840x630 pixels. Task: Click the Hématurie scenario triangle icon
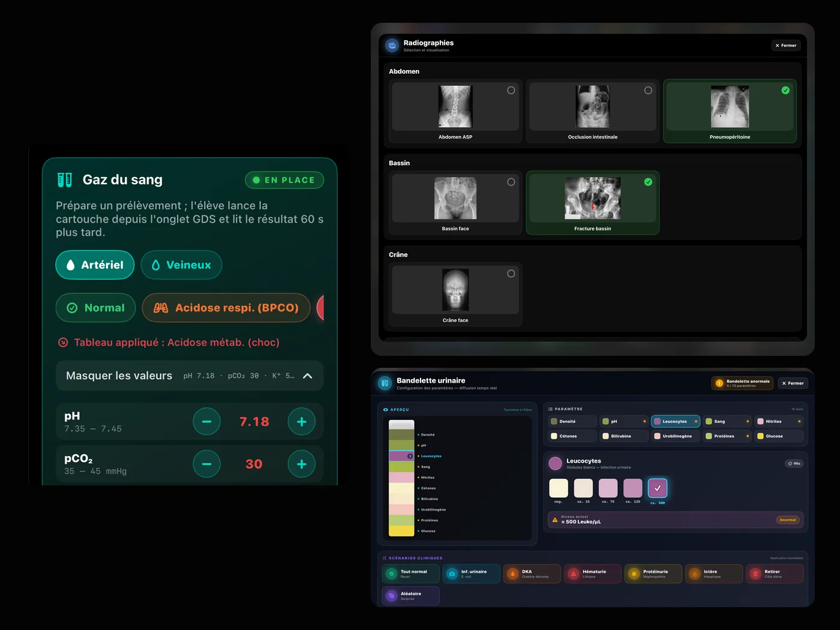[x=574, y=574]
